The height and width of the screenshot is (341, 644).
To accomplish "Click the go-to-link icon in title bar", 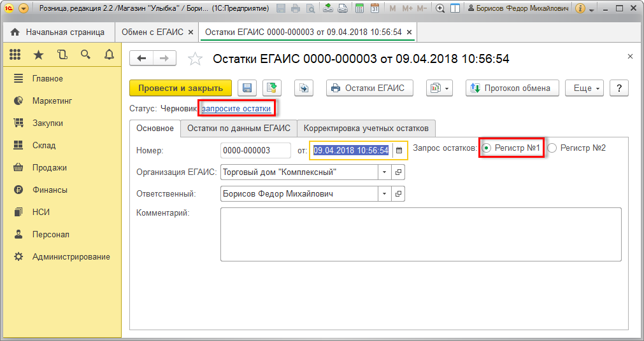I will (343, 8).
